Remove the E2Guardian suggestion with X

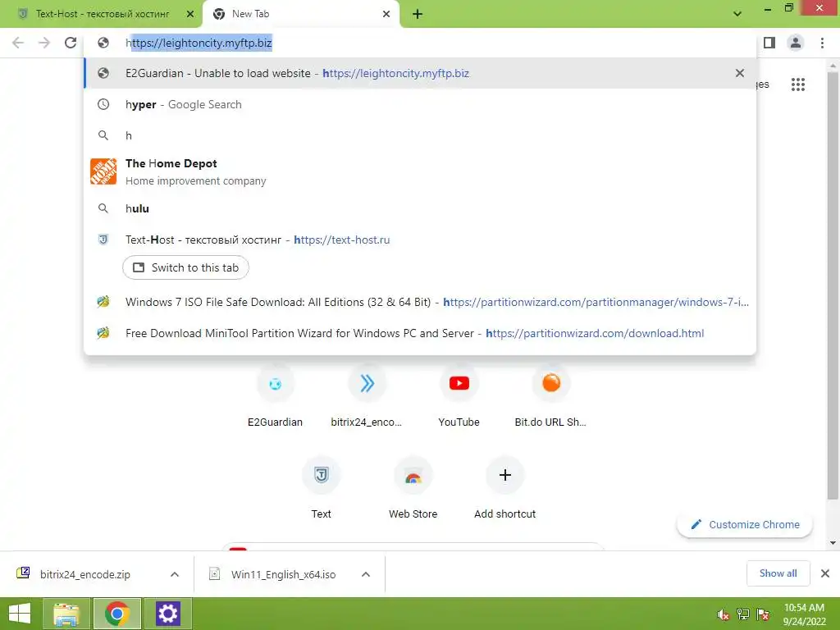point(739,73)
